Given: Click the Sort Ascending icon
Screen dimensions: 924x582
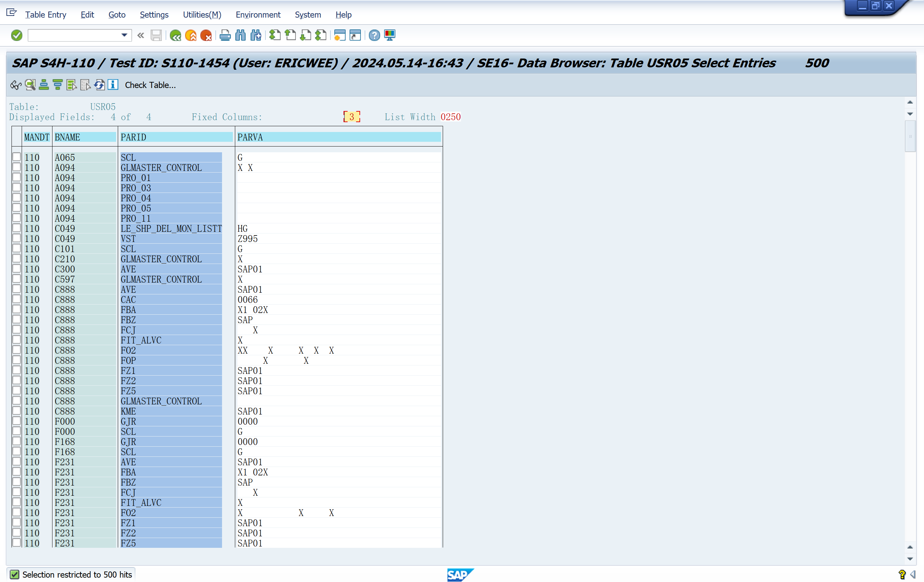Looking at the screenshot, I should pyautogui.click(x=44, y=85).
